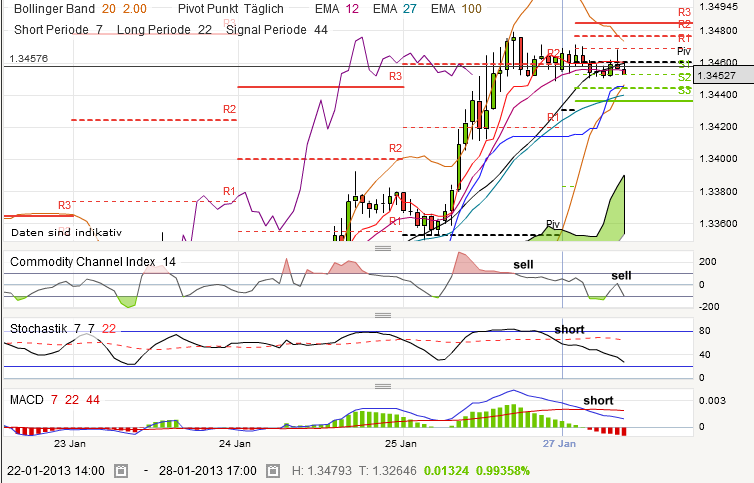Click the start date field 22-01-2013 14:00
754x483 pixels.
(56, 470)
